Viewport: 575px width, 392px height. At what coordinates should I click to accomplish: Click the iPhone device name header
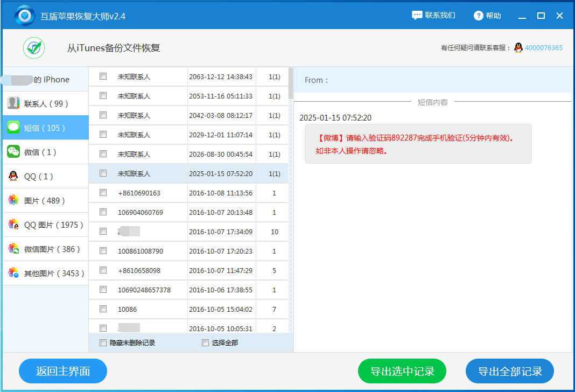(45, 79)
